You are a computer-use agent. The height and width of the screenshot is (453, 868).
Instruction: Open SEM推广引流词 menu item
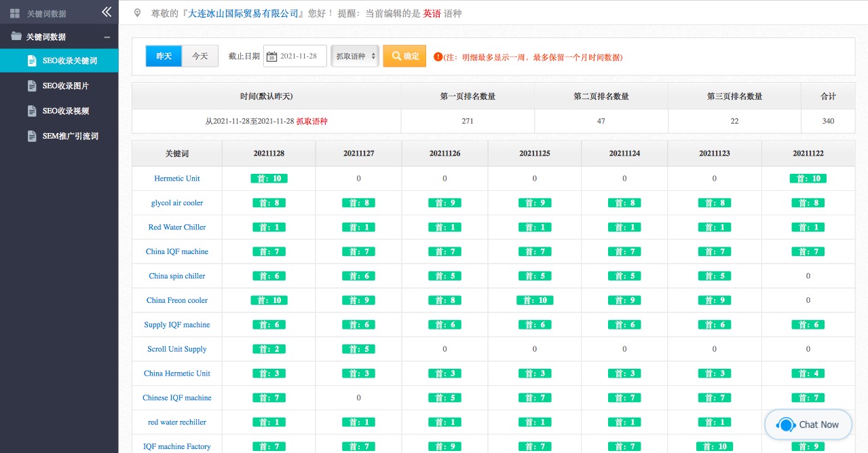coord(59,136)
